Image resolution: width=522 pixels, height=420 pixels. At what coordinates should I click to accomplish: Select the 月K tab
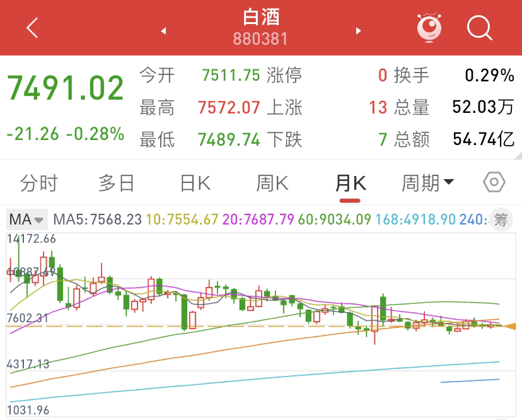(x=351, y=183)
